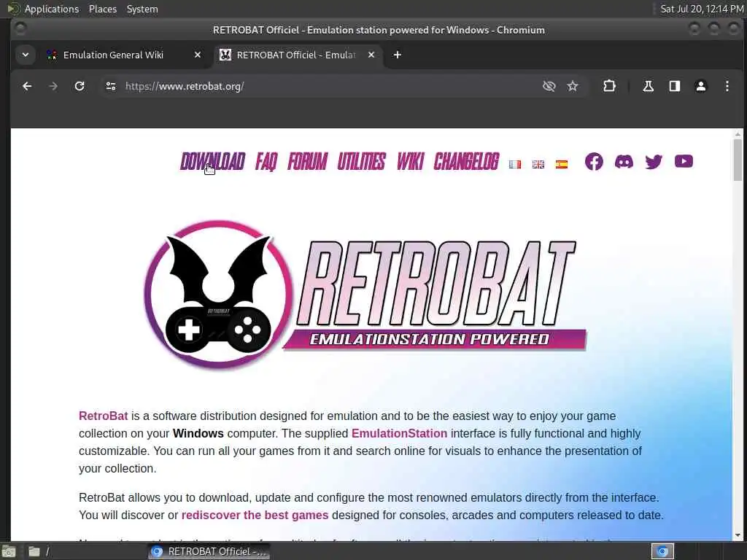The width and height of the screenshot is (747, 560).
Task: Open the System menu
Action: (142, 9)
